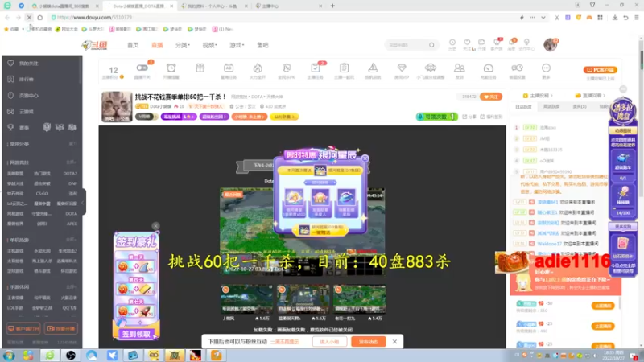Open 我的关注 heart icon in sidebar
The height and width of the screenshot is (362, 644).
[x=10, y=64]
